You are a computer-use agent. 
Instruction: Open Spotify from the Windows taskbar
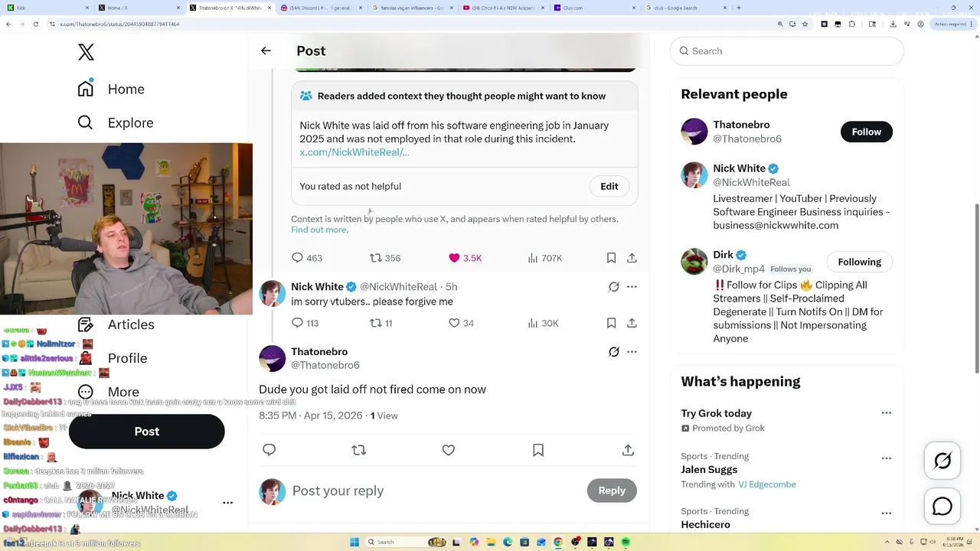(626, 542)
